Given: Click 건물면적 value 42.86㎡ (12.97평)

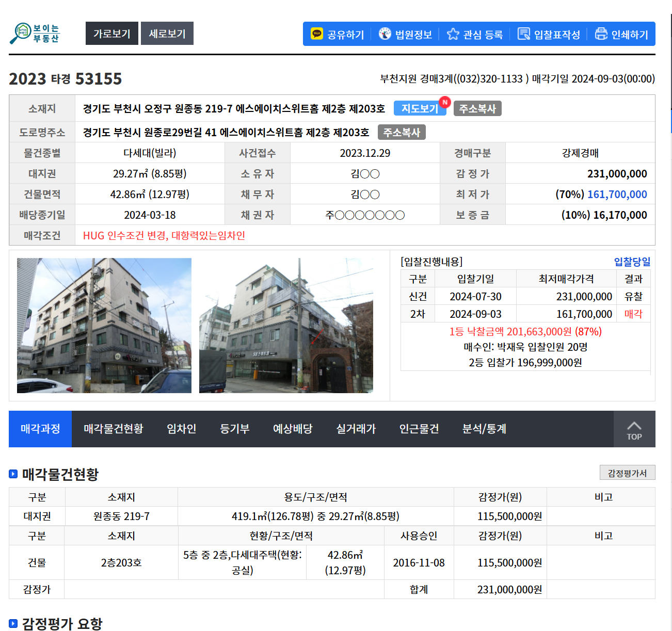Looking at the screenshot, I should [x=150, y=194].
